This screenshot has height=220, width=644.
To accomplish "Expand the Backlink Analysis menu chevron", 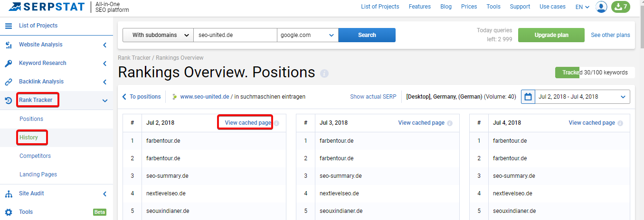I will (x=104, y=82).
